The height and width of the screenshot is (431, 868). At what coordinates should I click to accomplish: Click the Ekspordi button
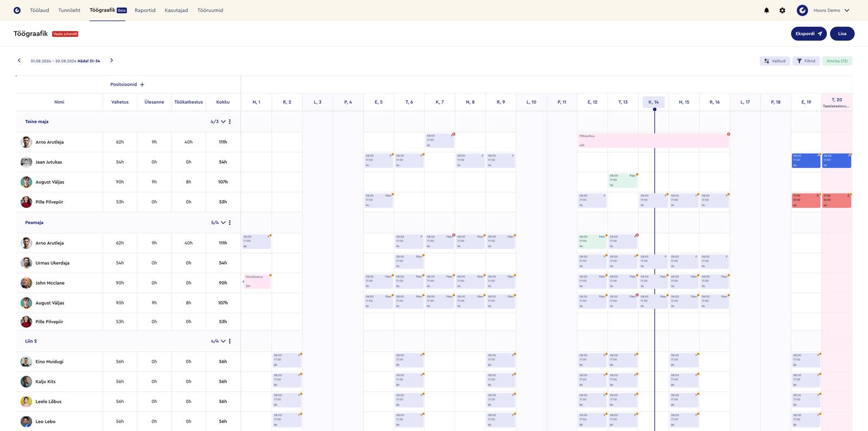point(808,34)
